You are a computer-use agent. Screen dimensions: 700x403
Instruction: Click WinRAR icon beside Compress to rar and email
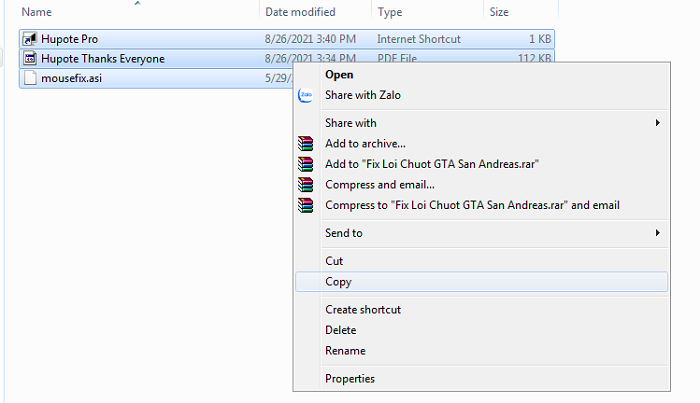[x=306, y=205]
